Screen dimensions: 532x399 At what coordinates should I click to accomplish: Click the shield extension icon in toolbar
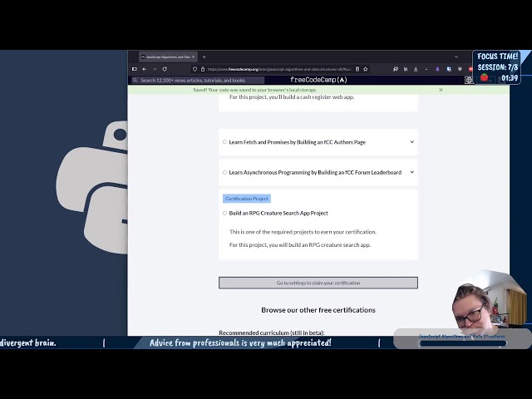pyautogui.click(x=460, y=69)
